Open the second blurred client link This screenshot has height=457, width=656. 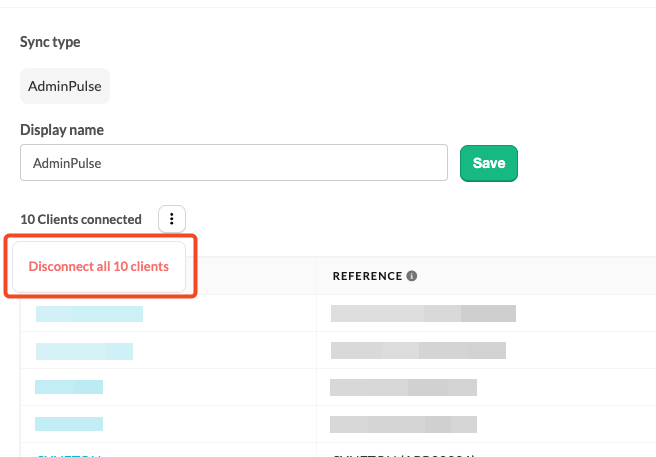(84, 351)
